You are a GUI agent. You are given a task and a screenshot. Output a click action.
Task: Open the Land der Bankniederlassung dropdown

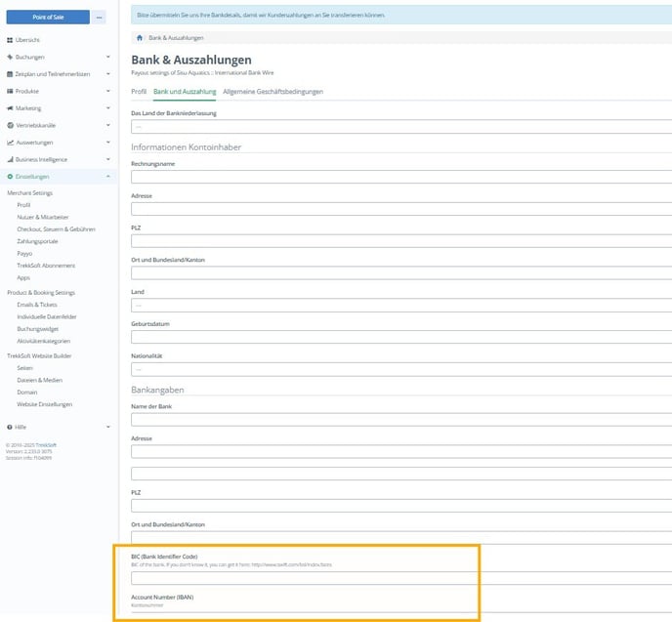[x=400, y=127]
